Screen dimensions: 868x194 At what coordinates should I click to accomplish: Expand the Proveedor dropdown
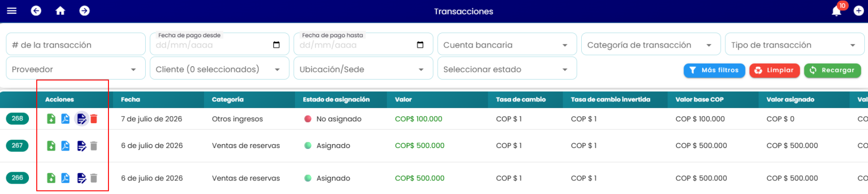click(x=75, y=69)
